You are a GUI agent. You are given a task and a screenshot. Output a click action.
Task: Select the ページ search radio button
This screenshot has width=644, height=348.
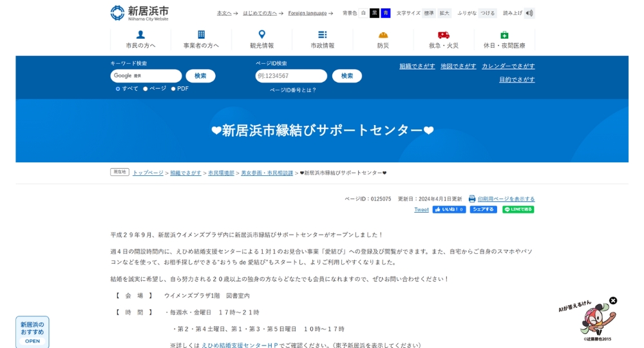pyautogui.click(x=146, y=89)
